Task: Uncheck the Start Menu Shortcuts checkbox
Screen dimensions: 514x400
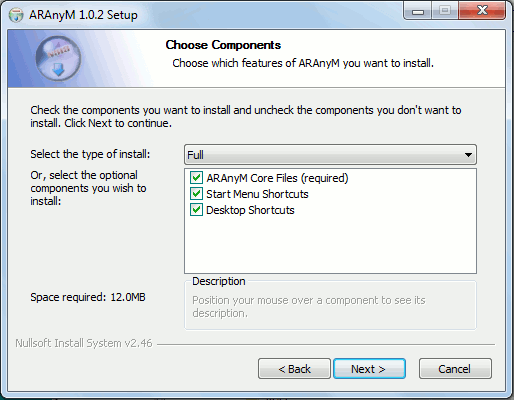Action: click(x=196, y=194)
